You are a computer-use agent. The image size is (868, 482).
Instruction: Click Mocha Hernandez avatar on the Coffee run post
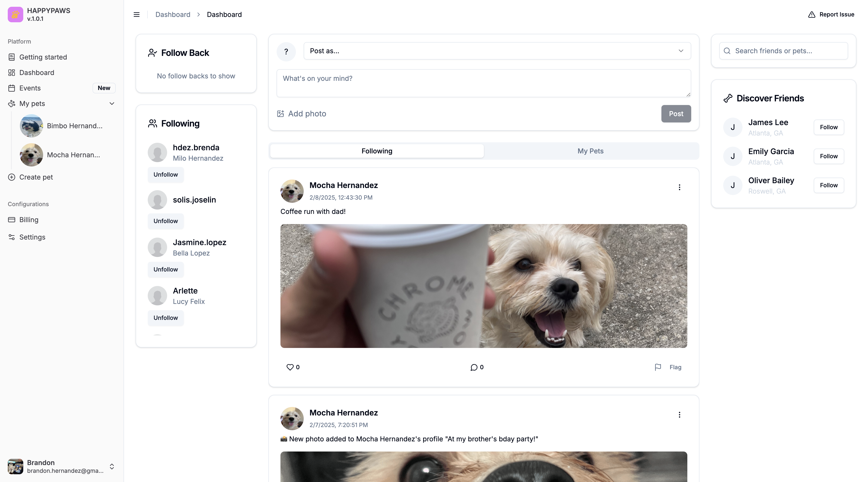(x=292, y=191)
